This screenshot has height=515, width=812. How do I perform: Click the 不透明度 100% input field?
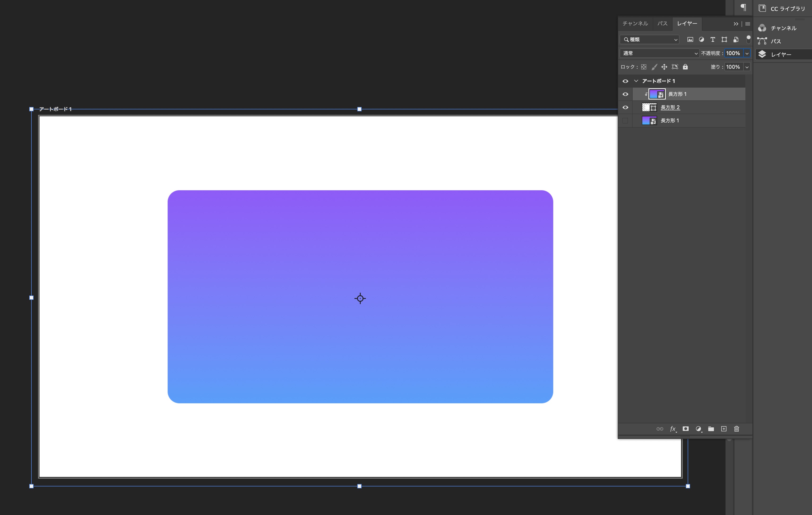[x=734, y=53]
